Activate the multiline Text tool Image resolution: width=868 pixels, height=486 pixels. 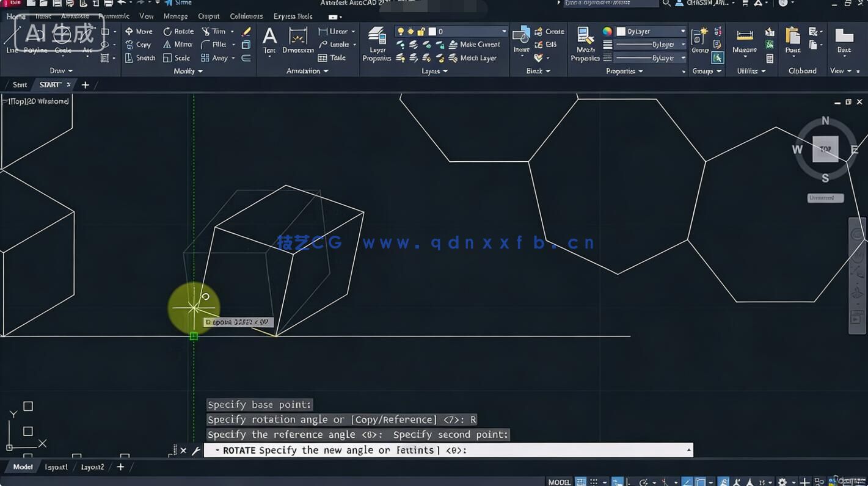click(269, 38)
